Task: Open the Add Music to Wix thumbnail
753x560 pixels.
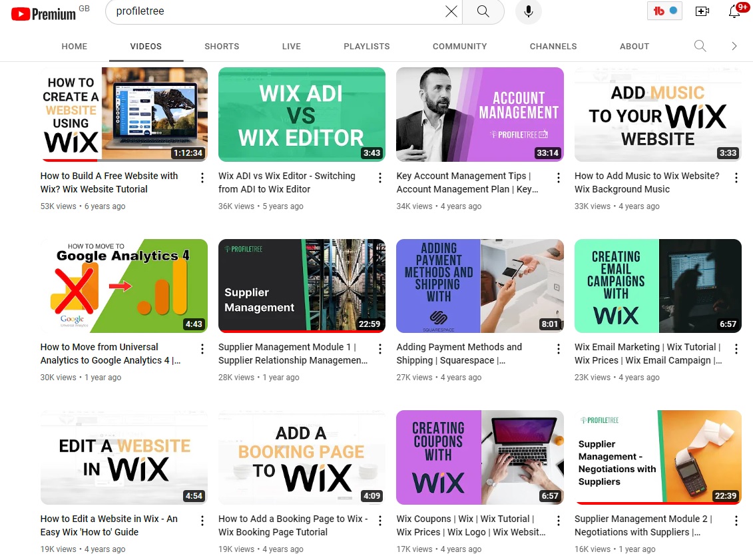Action: [x=658, y=115]
